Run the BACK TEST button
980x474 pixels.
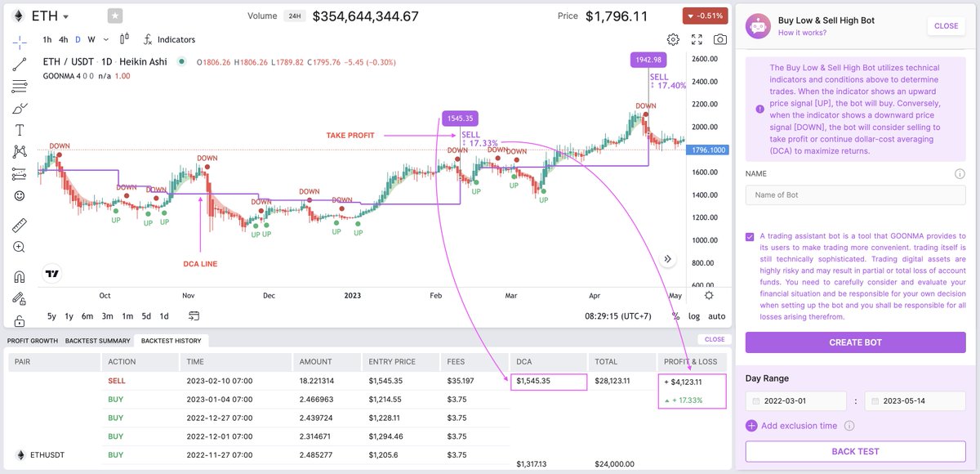click(x=856, y=451)
